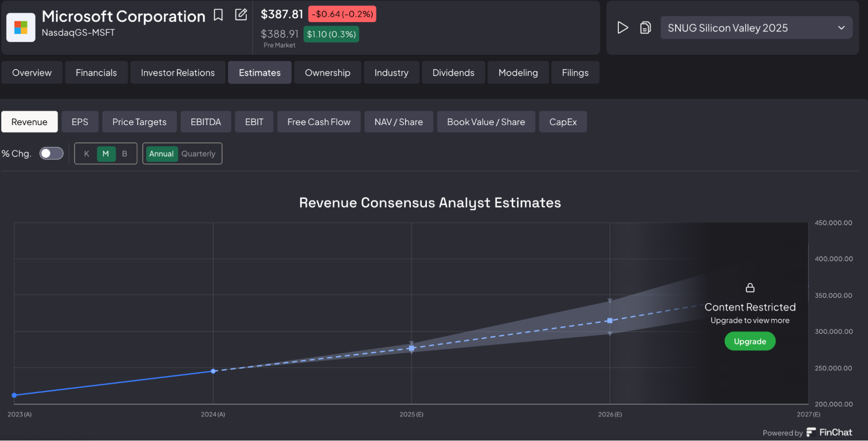Click the lock icon above Content Restricted
This screenshot has height=441, width=868.
point(750,288)
